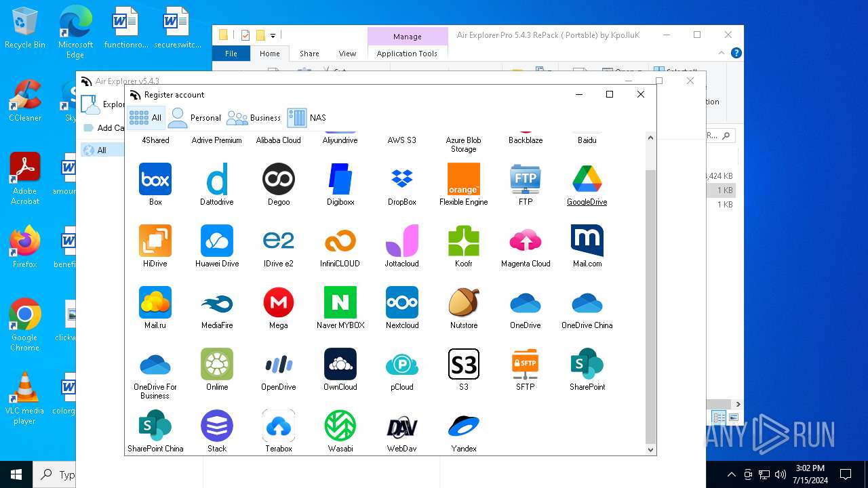Switch to Home ribbon tab in Explorer
Viewport: 868px width, 488px height.
pos(270,54)
